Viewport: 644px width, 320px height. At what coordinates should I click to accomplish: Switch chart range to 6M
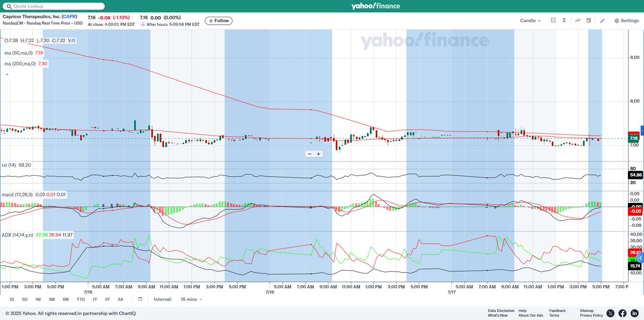click(65, 299)
